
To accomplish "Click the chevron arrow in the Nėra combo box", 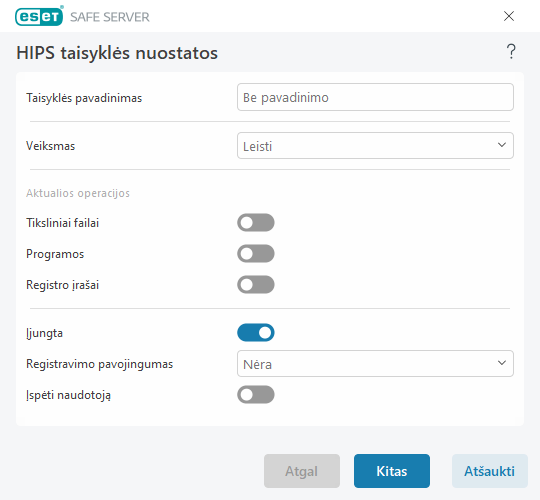I will coord(502,363).
